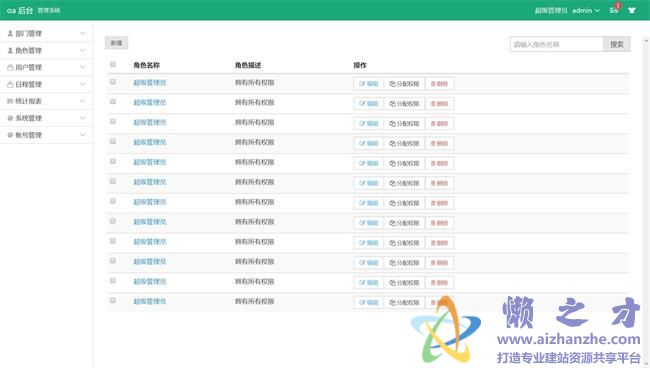Click the 角色名称 column header
The width and height of the screenshot is (650, 368).
coord(146,65)
